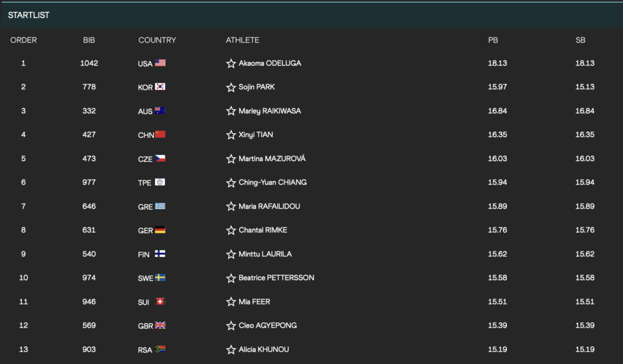Click the ATHLETE column header
Image resolution: width=623 pixels, height=364 pixels.
pyautogui.click(x=242, y=40)
